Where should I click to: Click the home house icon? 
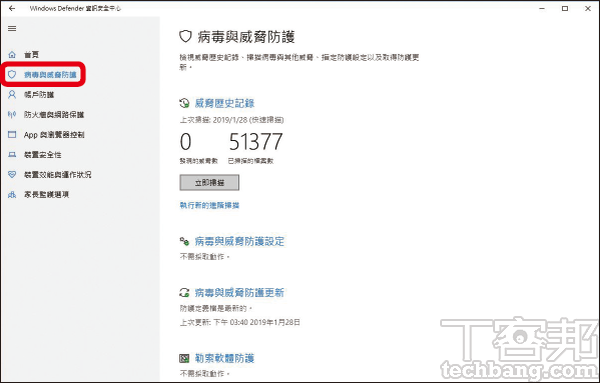[x=12, y=55]
